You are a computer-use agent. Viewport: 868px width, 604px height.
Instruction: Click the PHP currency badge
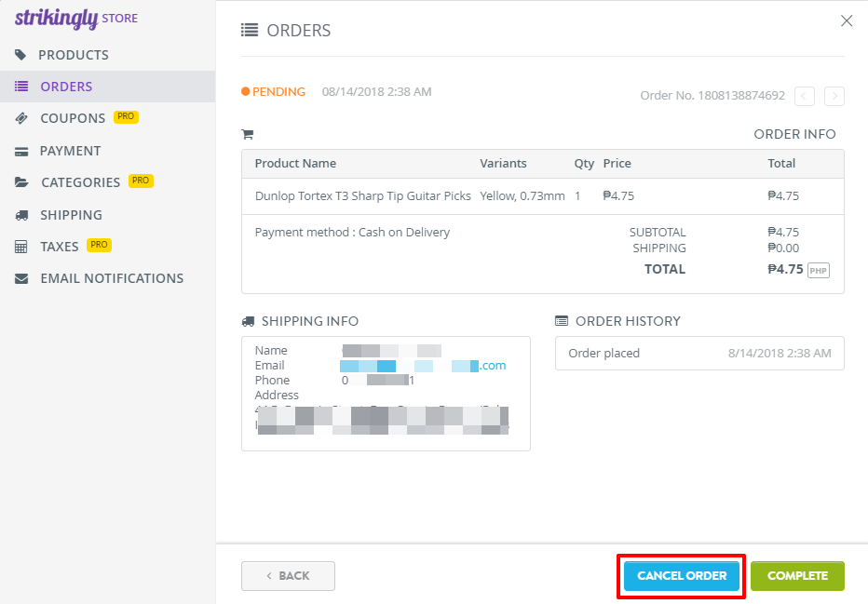tap(818, 271)
